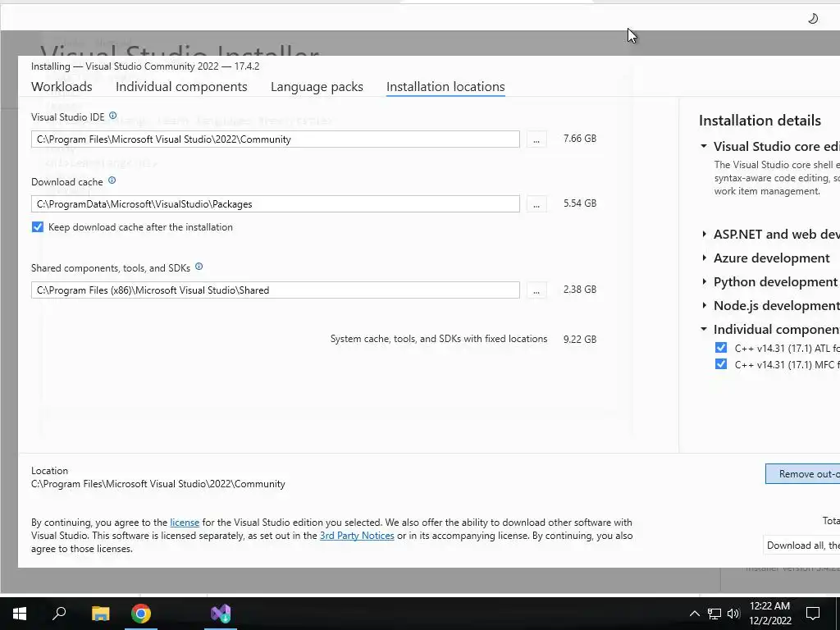Click info icon next to Visual Studio IDE
The width and height of the screenshot is (840, 630).
[112, 116]
